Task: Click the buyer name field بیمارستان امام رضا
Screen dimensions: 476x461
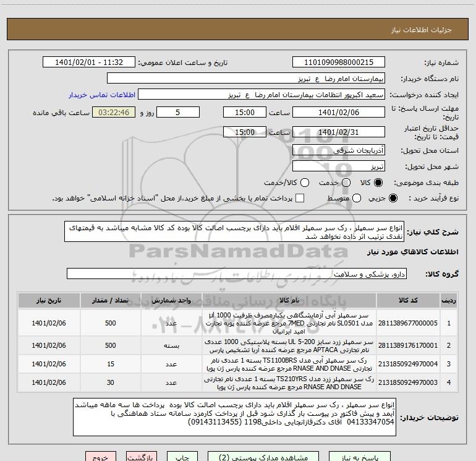Action: click(246, 79)
